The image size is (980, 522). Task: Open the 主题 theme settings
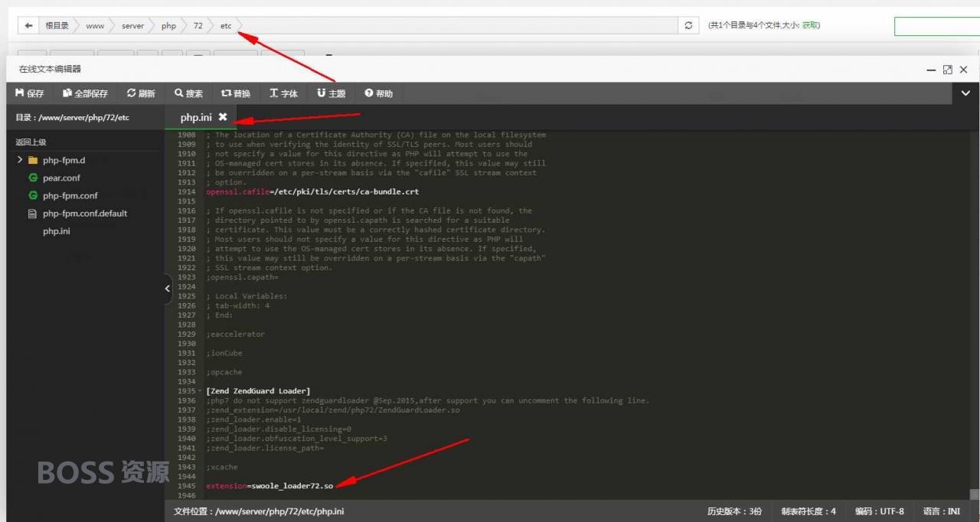(331, 93)
